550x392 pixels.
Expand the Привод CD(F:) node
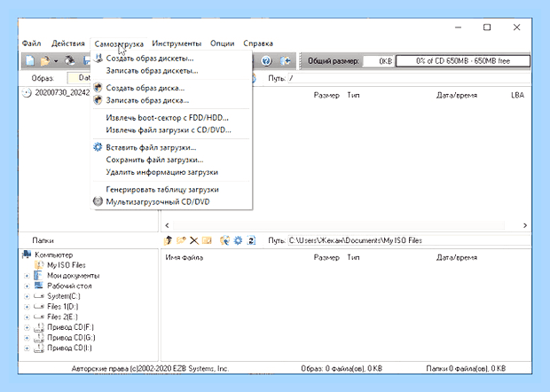point(27,327)
